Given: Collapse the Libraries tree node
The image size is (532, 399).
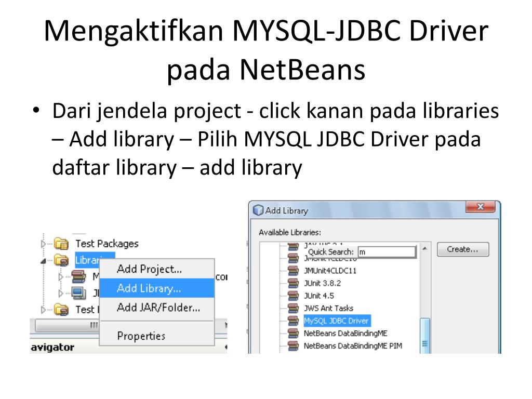Looking at the screenshot, I should [x=43, y=261].
